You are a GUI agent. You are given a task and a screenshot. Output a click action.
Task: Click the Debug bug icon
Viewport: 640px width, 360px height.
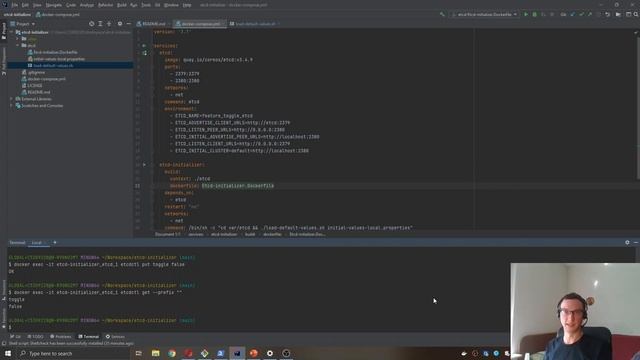[534, 14]
